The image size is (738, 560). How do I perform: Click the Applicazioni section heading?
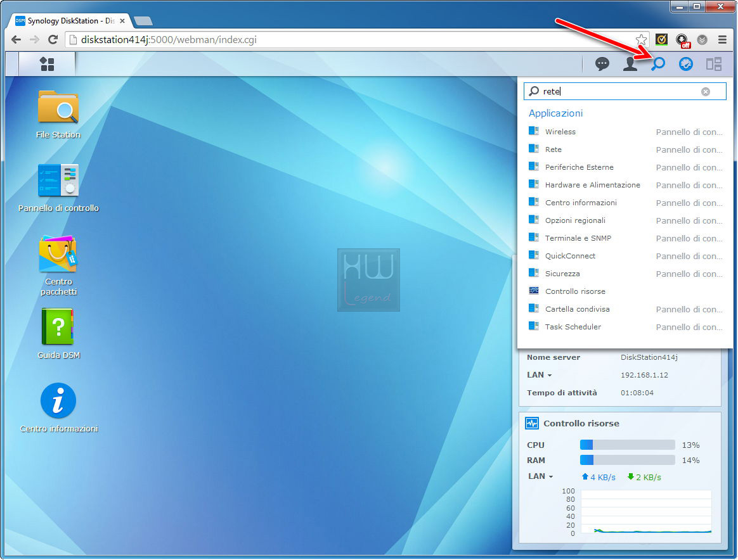(x=555, y=113)
